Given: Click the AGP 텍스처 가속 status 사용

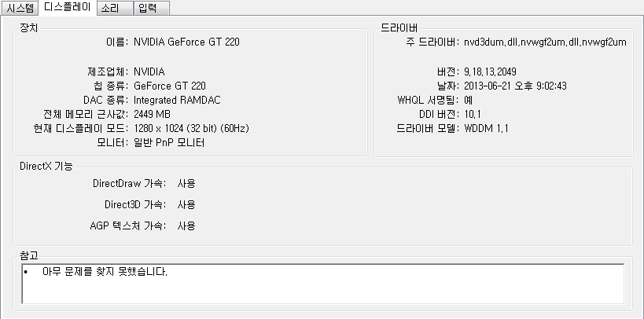Looking at the screenshot, I should pyautogui.click(x=186, y=225).
